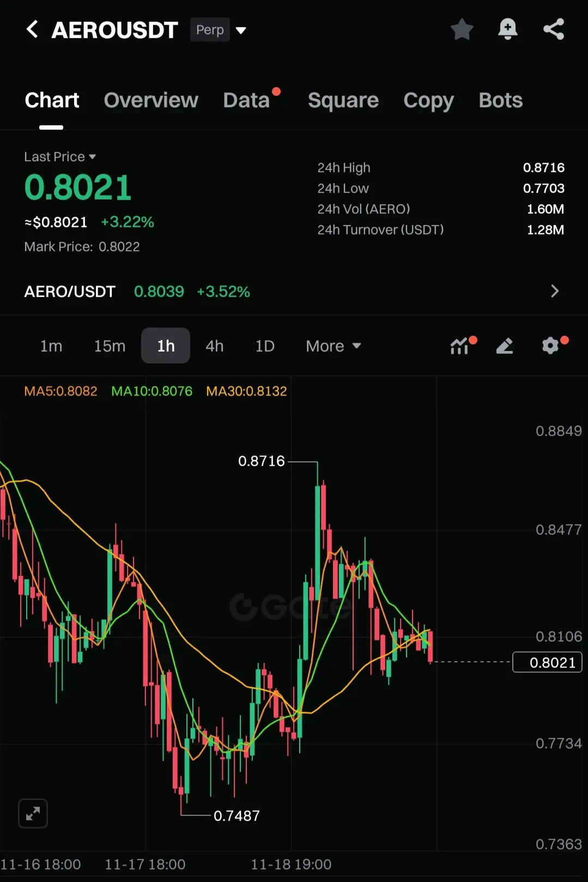Select the 1m timeframe
This screenshot has width=588, height=882.
coord(51,346)
